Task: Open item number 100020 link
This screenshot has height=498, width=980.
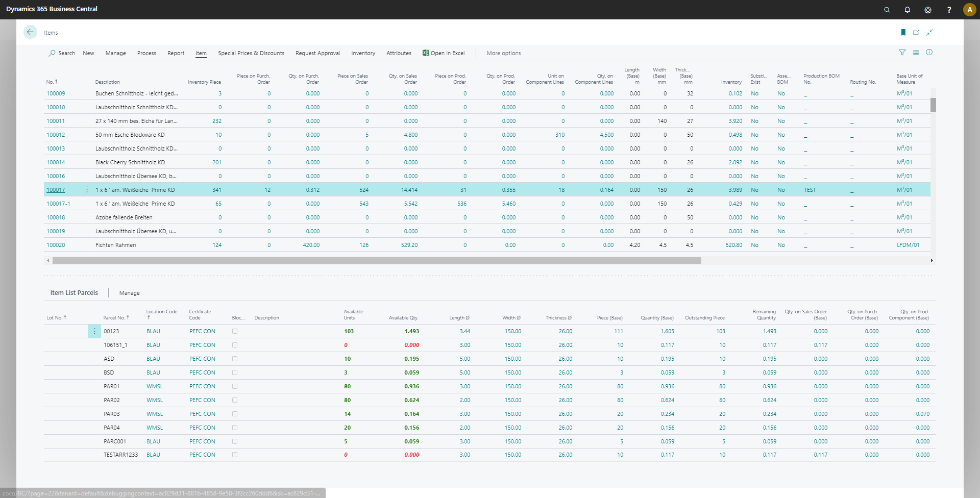Action: (56, 245)
